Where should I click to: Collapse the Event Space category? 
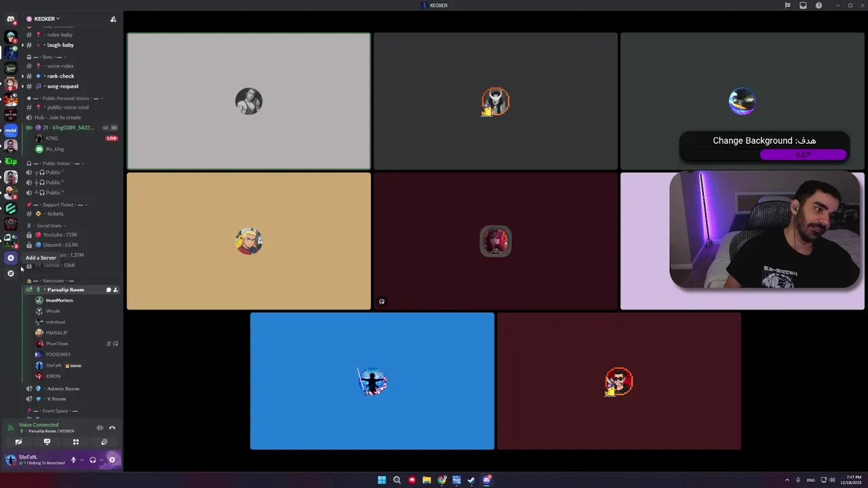point(52,411)
